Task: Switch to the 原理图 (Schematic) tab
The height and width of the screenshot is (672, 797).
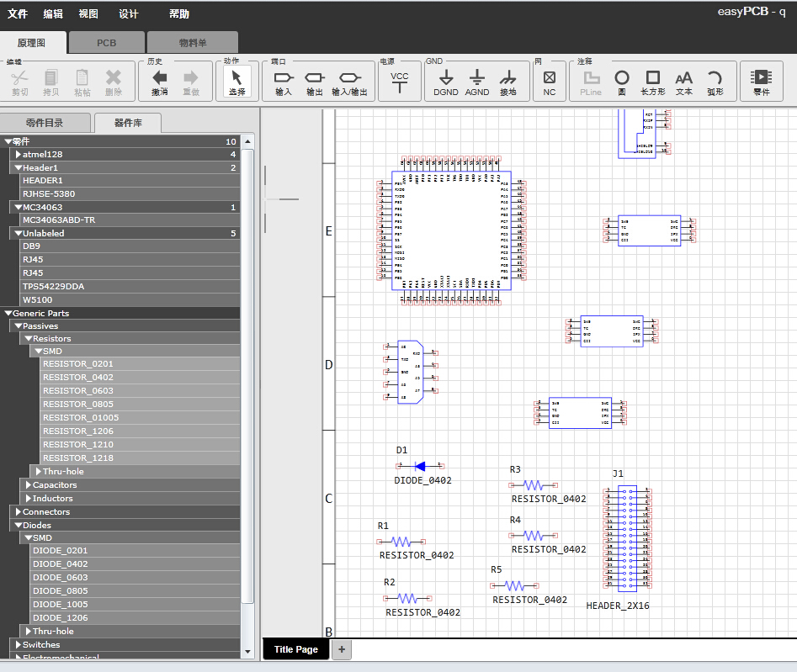Action: (31, 43)
